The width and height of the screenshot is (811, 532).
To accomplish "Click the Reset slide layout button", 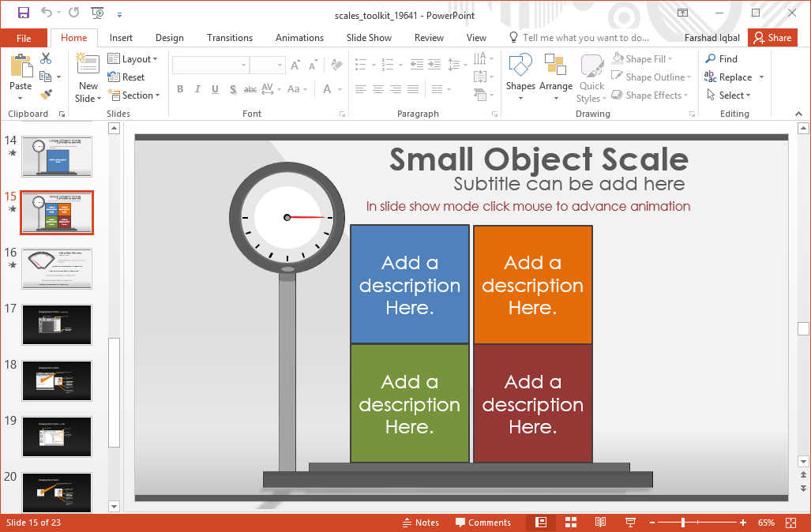I will 130,77.
